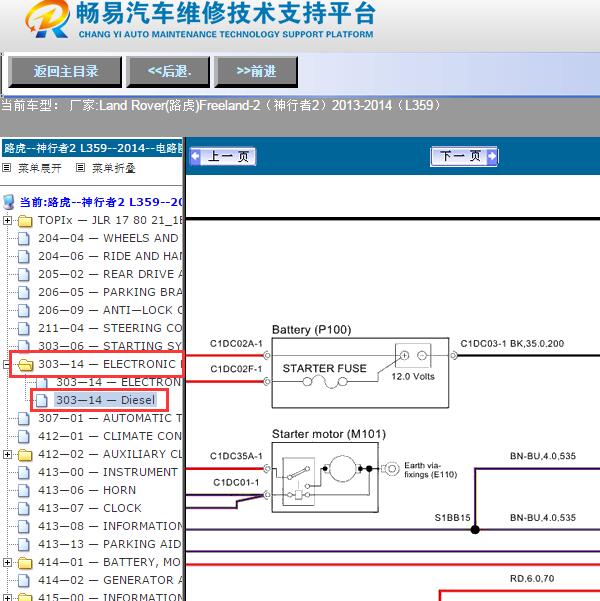This screenshot has height=601, width=600.
Task: Open 413-00 INSTRUMENT tree item
Action: (x=108, y=472)
